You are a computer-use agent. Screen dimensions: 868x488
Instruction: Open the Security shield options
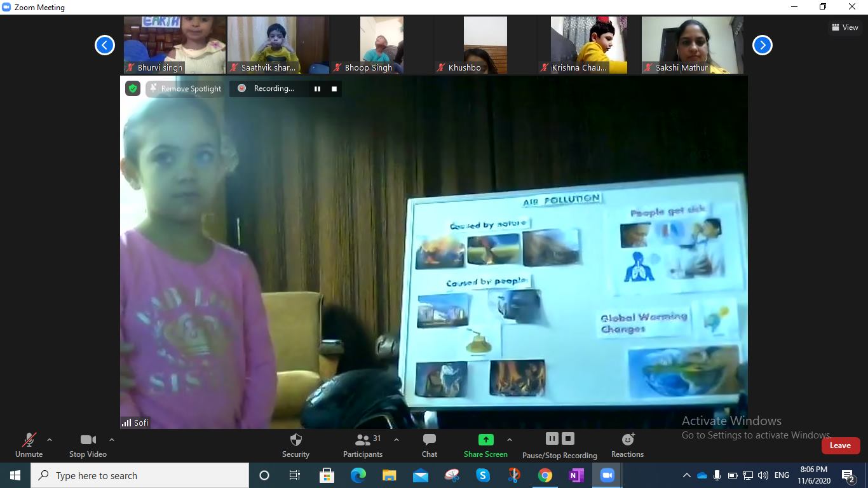tap(295, 445)
